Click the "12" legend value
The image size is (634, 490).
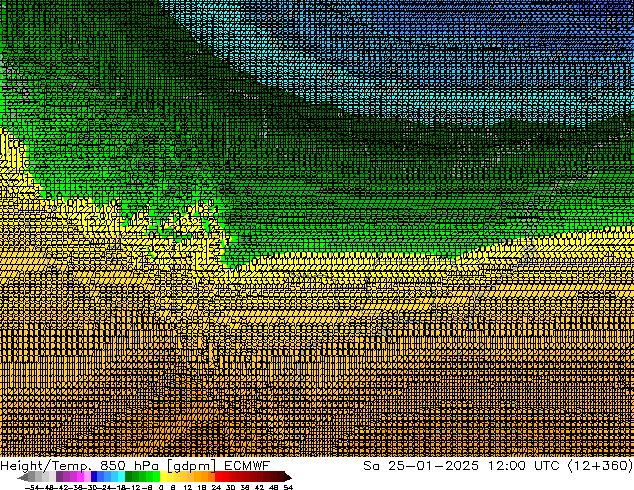pyautogui.click(x=188, y=487)
